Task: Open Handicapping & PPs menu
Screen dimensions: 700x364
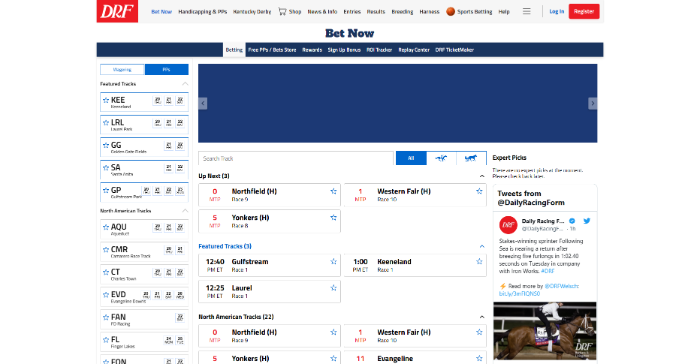Action: pos(203,12)
